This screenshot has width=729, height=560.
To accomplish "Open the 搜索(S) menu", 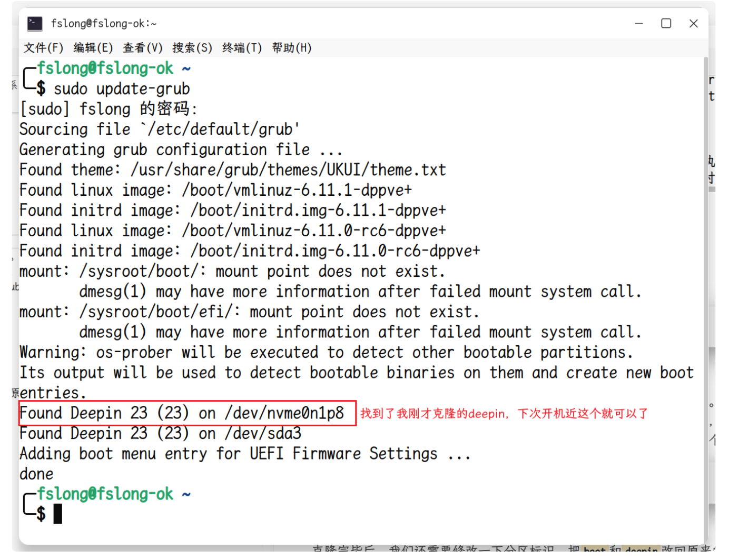I will [192, 48].
